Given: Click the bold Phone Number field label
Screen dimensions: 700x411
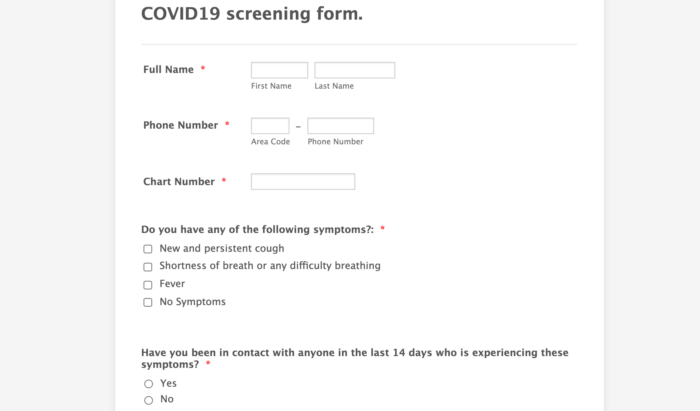Looking at the screenshot, I should (x=180, y=126).
